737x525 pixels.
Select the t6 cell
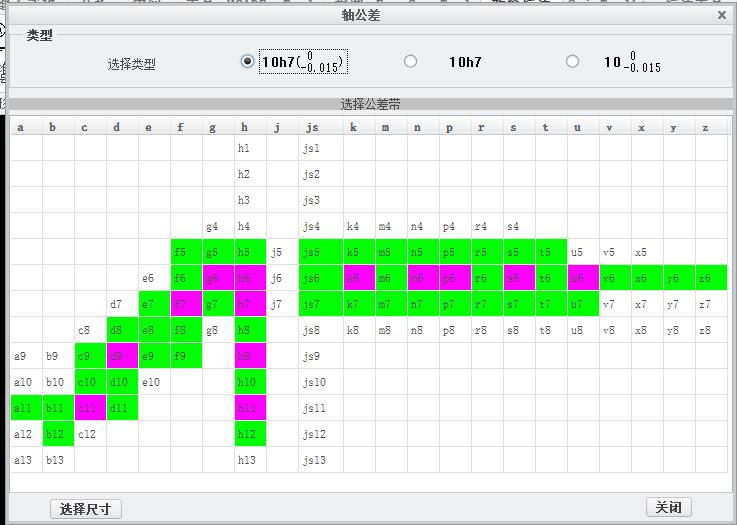click(551, 278)
